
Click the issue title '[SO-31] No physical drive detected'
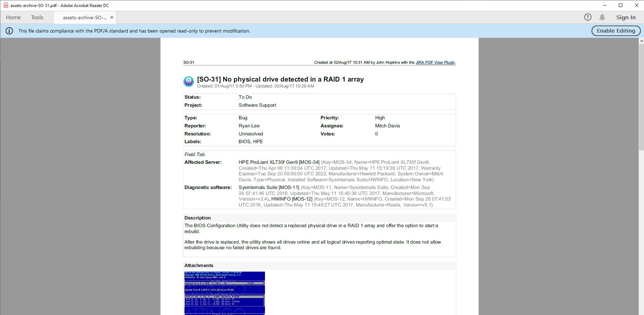[x=280, y=79]
